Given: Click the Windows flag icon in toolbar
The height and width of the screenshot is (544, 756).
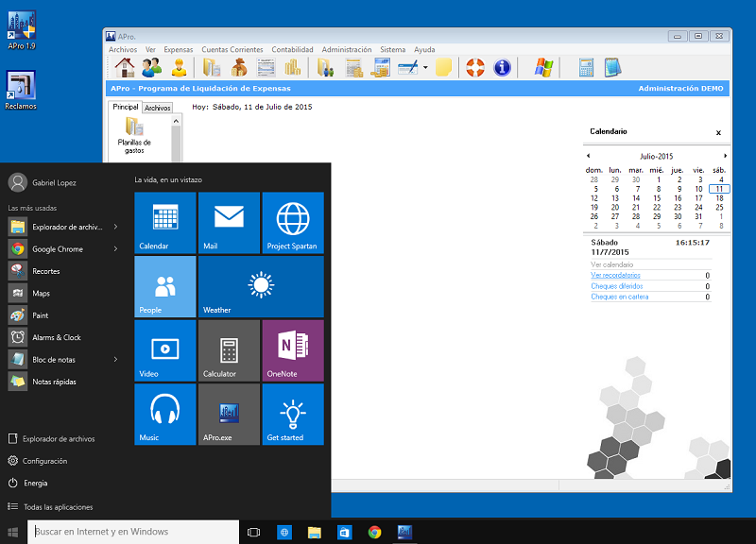Looking at the screenshot, I should point(542,67).
